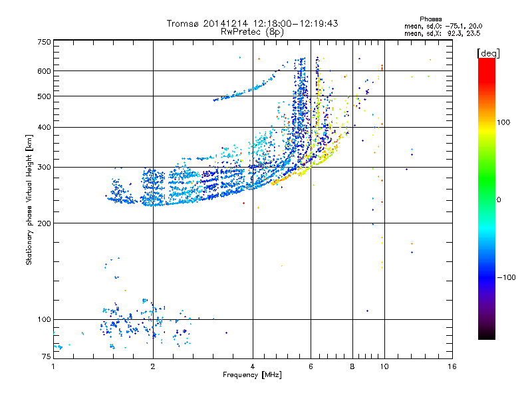Click the x-axis tick label '6'
Image resolution: width=532 pixels, height=399 pixels.
pyautogui.click(x=311, y=366)
